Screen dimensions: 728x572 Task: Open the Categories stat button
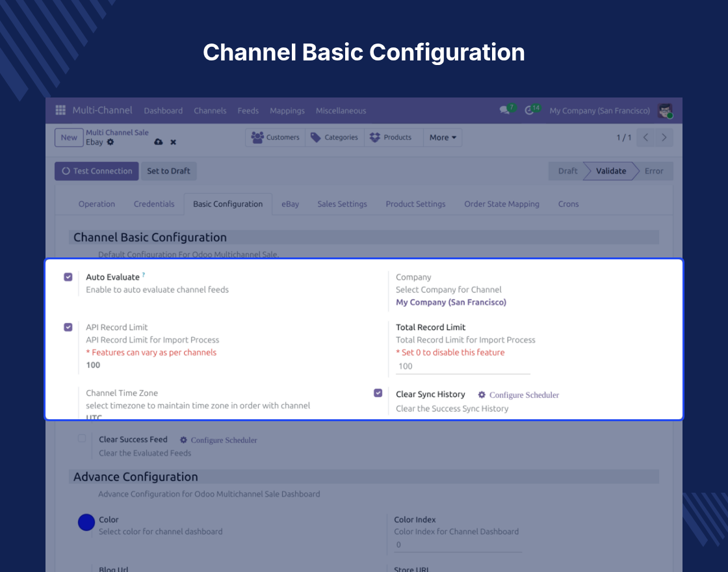click(x=335, y=137)
